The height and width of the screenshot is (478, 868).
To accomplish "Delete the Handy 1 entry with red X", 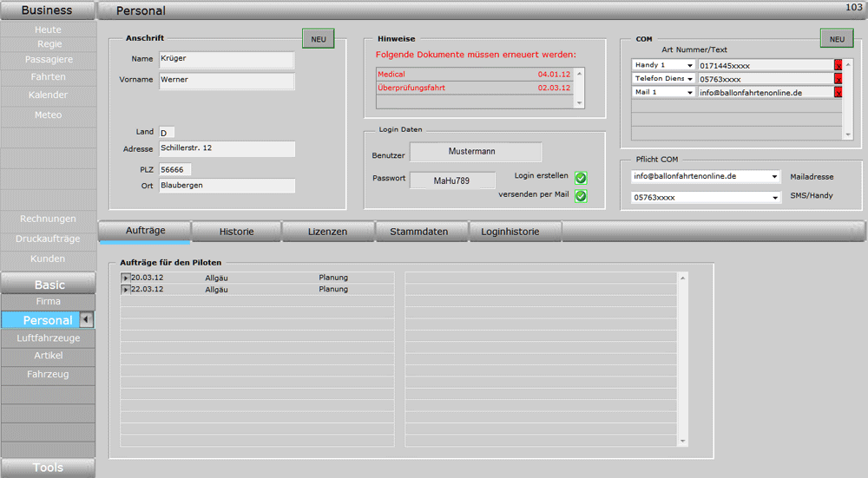I will point(838,65).
